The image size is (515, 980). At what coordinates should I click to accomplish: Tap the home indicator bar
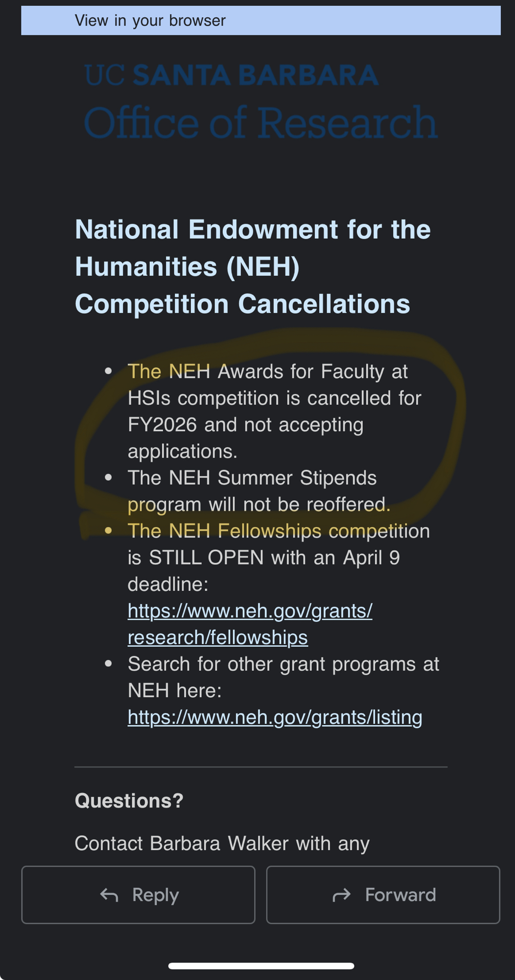point(261,966)
